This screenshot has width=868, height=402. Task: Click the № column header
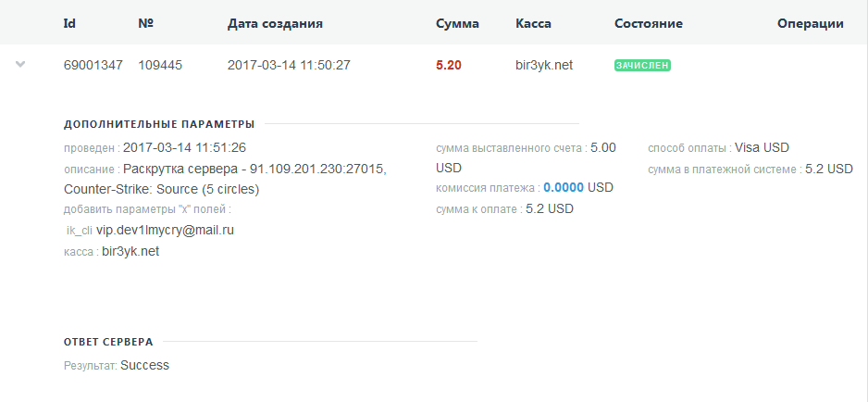[x=145, y=23]
